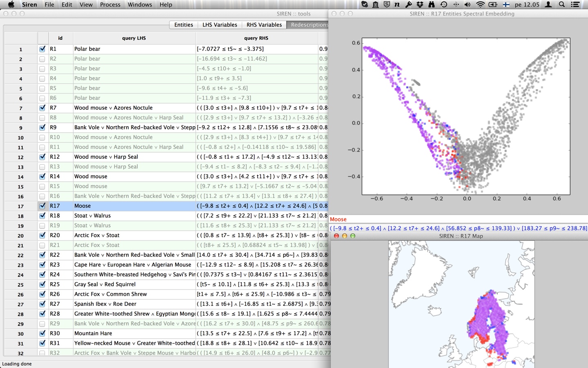Sort by the id column header
Screen dimensions: 588x368
pyautogui.click(x=60, y=38)
